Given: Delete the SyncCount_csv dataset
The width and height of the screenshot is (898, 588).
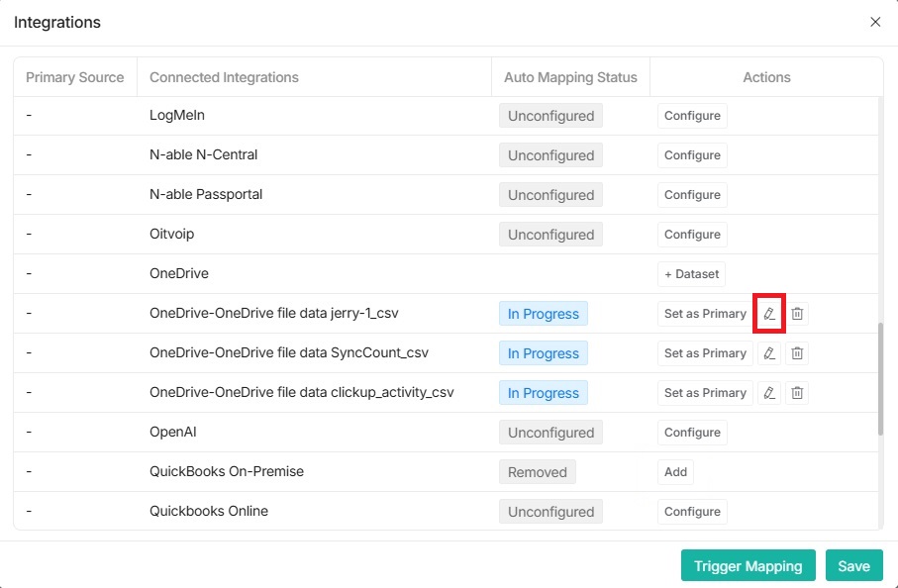Looking at the screenshot, I should coord(797,353).
